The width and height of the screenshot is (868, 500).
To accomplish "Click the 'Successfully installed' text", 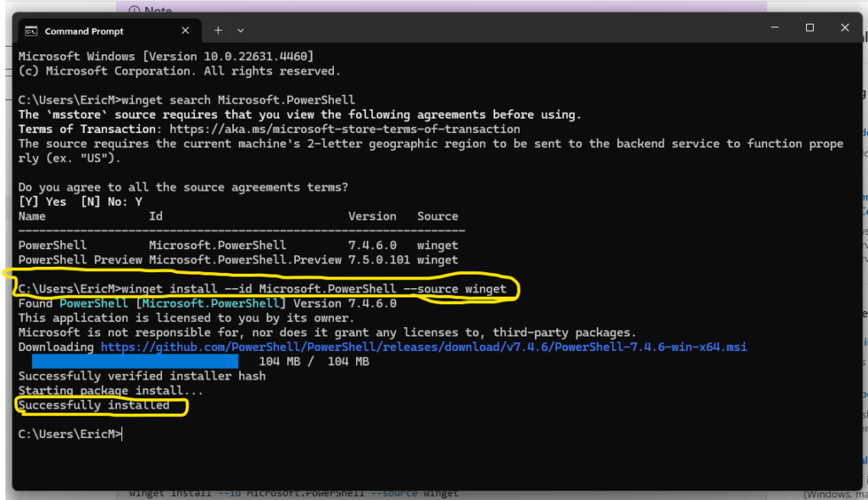I will [93, 405].
